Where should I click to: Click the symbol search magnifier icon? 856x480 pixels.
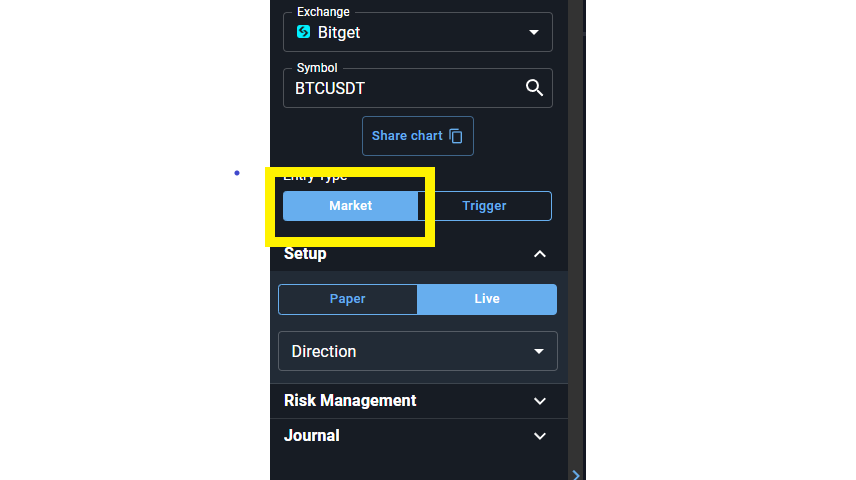(534, 88)
